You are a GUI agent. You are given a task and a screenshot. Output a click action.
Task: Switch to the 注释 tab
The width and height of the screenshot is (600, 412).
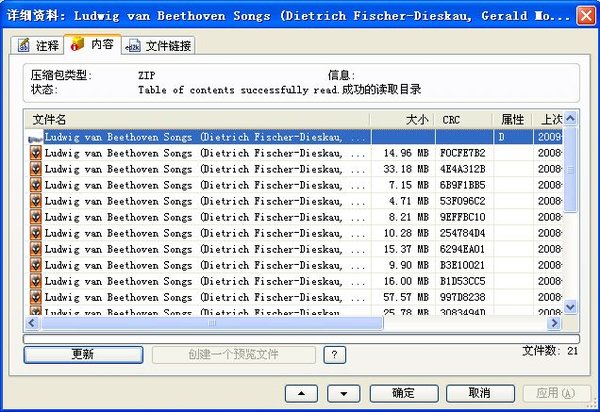click(x=37, y=46)
